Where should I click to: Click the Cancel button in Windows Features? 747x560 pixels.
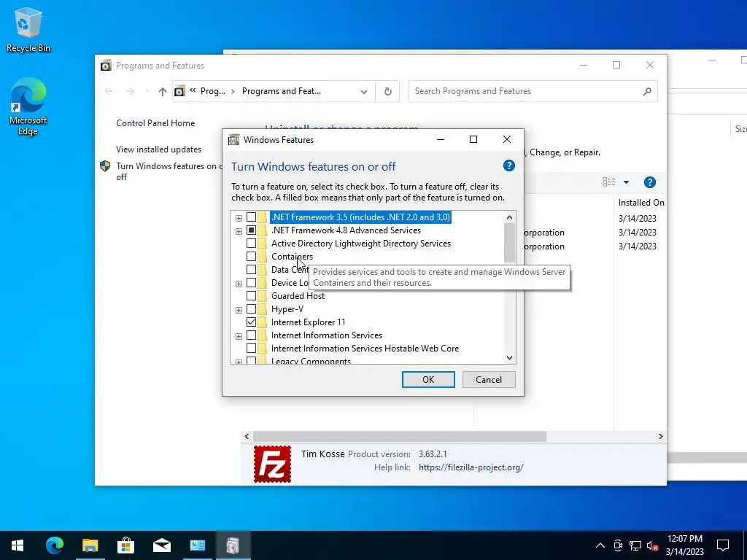pyautogui.click(x=489, y=379)
